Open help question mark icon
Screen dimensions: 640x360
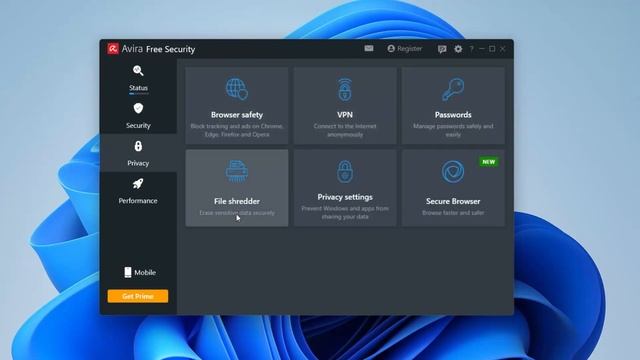(x=472, y=49)
